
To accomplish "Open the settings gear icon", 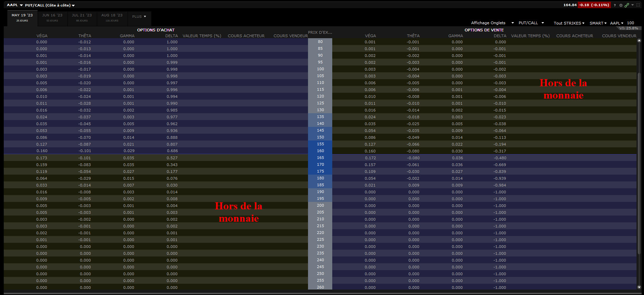I will tap(621, 5).
